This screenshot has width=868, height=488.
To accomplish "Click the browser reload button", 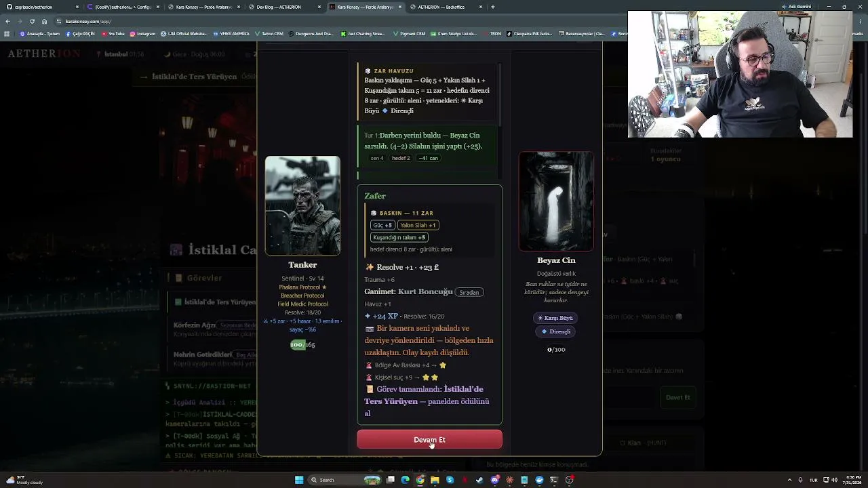I will pyautogui.click(x=32, y=21).
